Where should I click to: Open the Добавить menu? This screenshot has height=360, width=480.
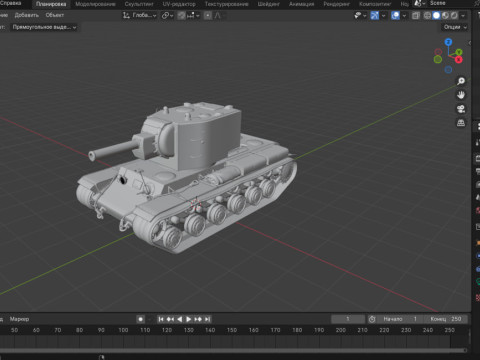pos(27,15)
